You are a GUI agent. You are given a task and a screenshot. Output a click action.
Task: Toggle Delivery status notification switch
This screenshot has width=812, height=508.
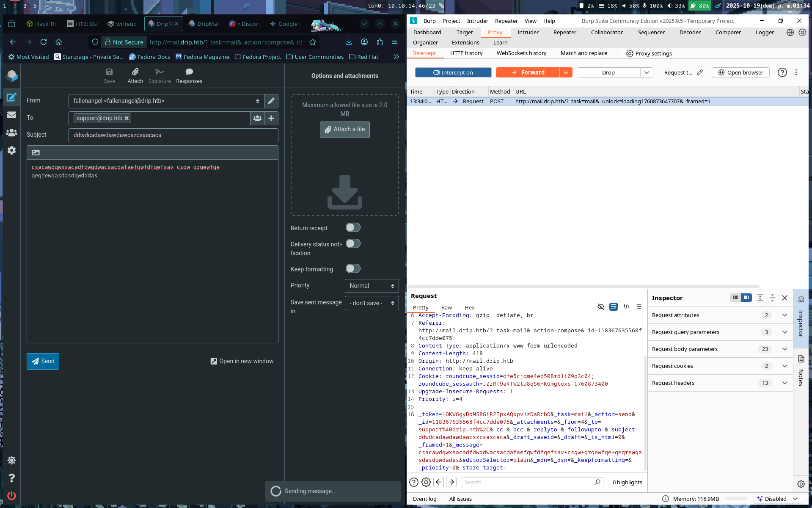(353, 244)
